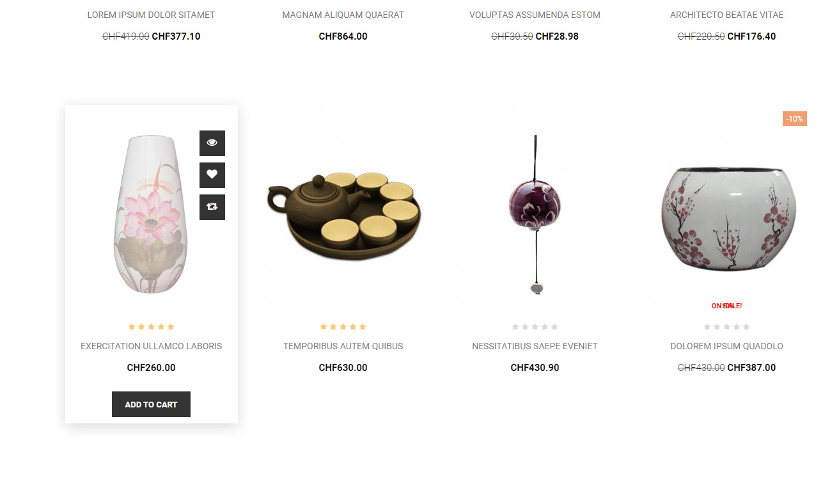Click the empty star rating of wind chime
The image size is (823, 504).
click(535, 327)
